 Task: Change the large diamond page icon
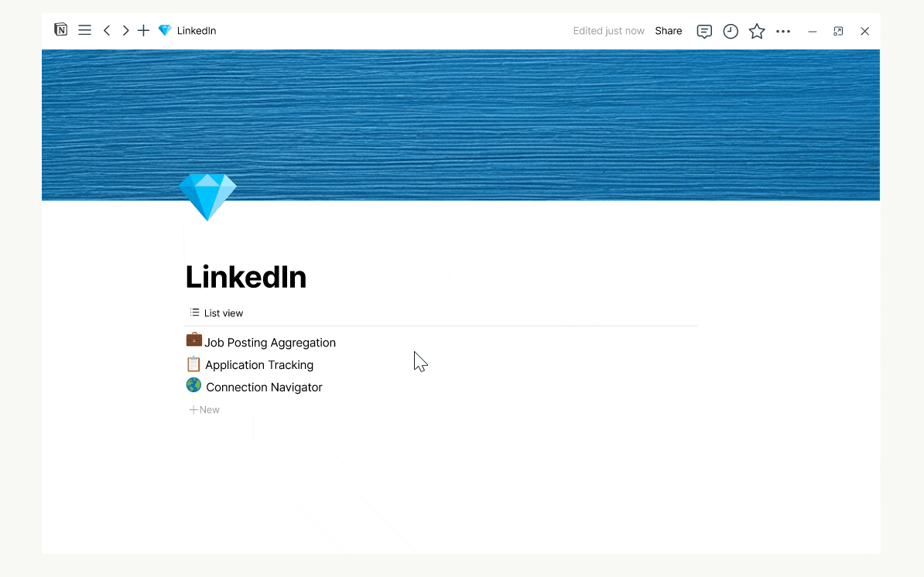coord(207,196)
